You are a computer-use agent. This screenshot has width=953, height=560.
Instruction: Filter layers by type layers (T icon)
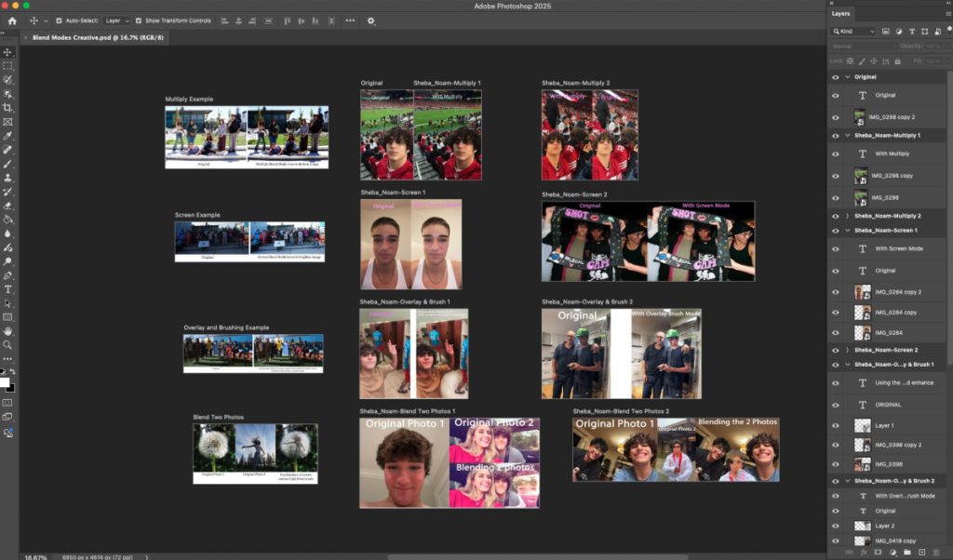click(x=912, y=31)
